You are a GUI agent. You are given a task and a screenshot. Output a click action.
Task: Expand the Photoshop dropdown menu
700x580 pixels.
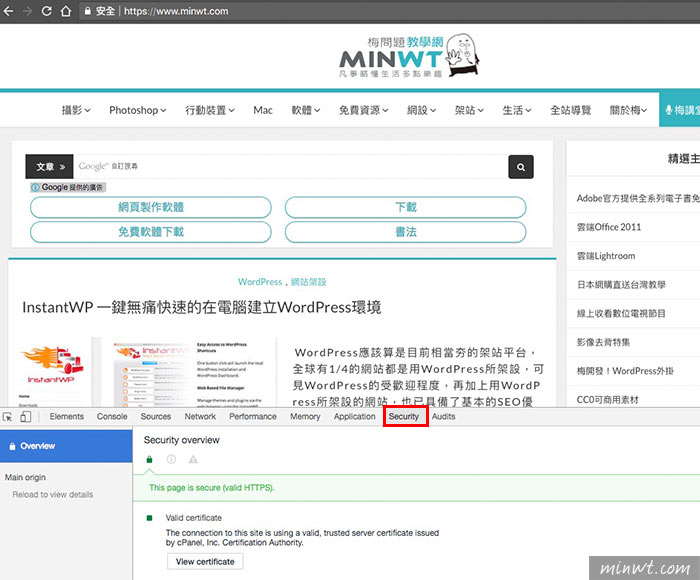(138, 110)
